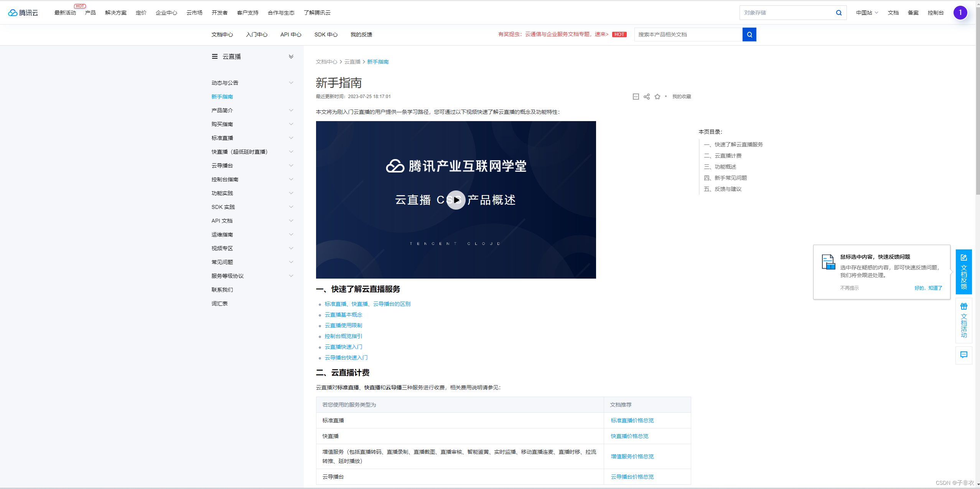Switch to the 入门中心 tab

click(x=257, y=34)
